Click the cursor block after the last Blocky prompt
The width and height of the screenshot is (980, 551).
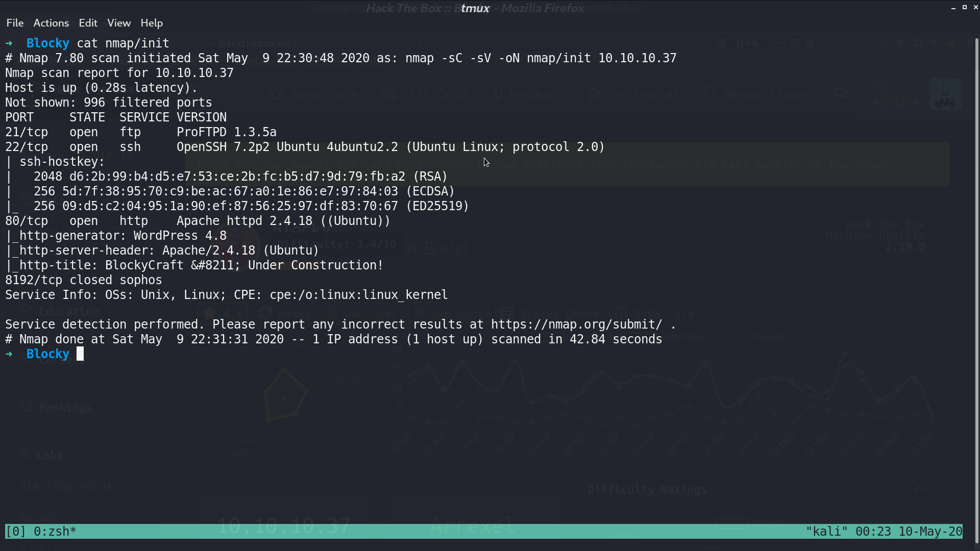(80, 354)
